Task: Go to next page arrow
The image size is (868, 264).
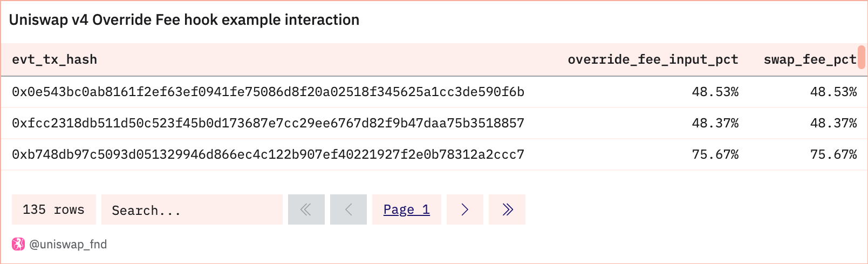Action: [x=465, y=209]
